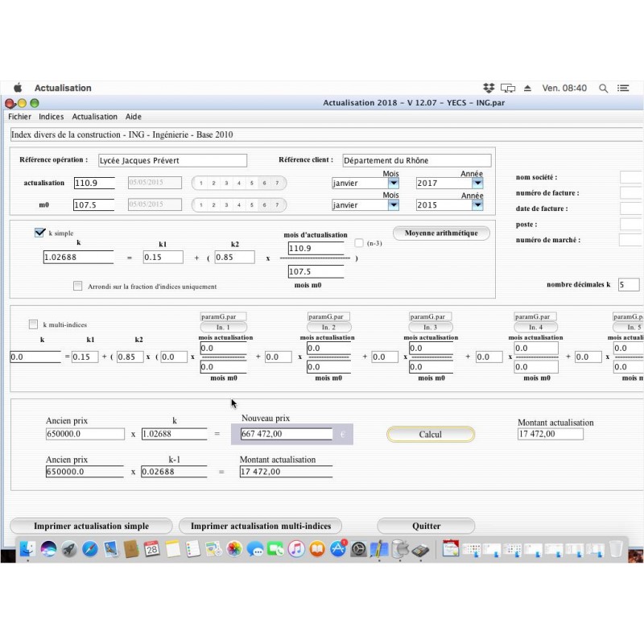
Task: Open Calculator in the dock
Action: point(420,550)
